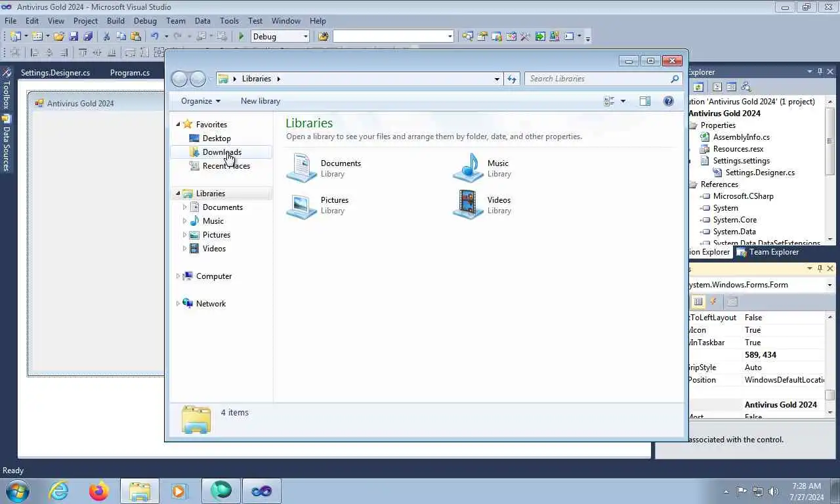Screen dimensions: 840x504
Task: Open the Toolbox side tab on left edge
Action: click(7, 90)
